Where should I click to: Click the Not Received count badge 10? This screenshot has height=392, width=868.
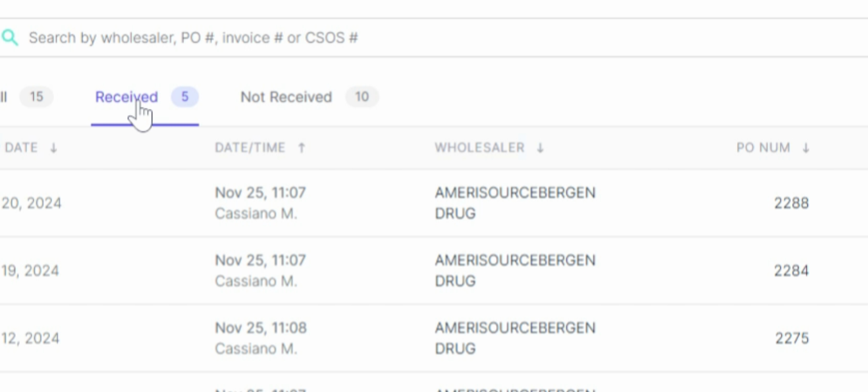tap(362, 97)
